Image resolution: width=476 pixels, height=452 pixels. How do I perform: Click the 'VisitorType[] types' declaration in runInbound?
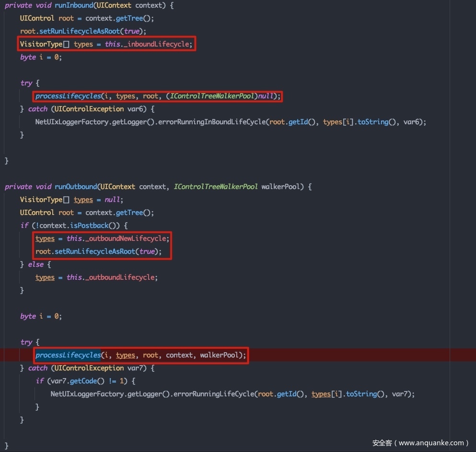click(x=56, y=44)
